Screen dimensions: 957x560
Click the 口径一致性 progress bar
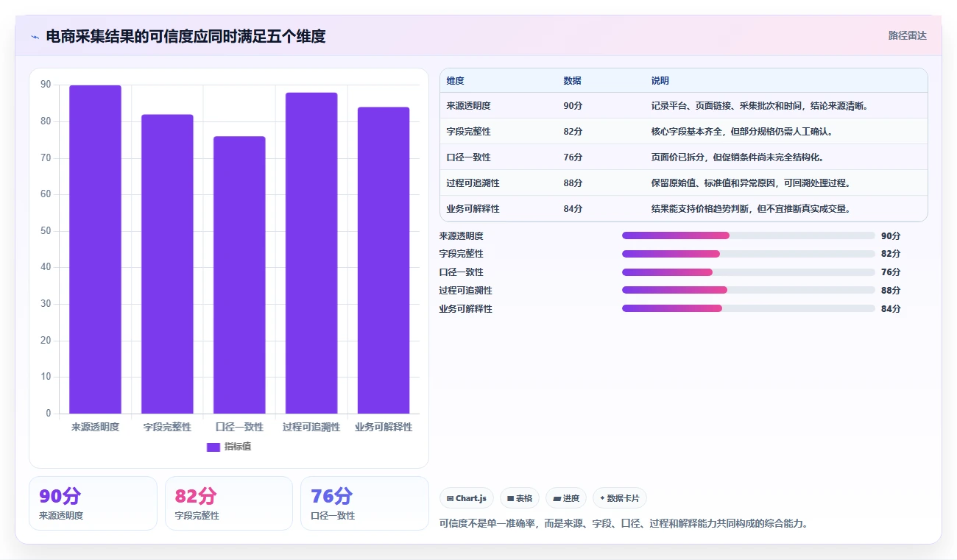pos(748,272)
